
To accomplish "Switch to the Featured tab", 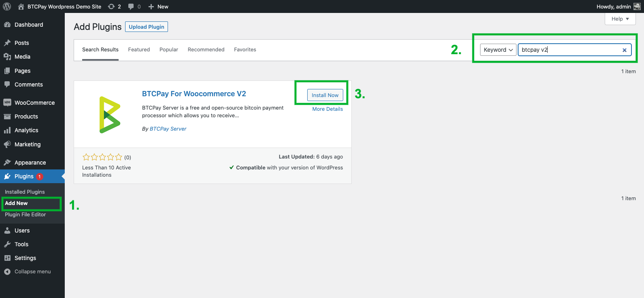I will pos(139,50).
